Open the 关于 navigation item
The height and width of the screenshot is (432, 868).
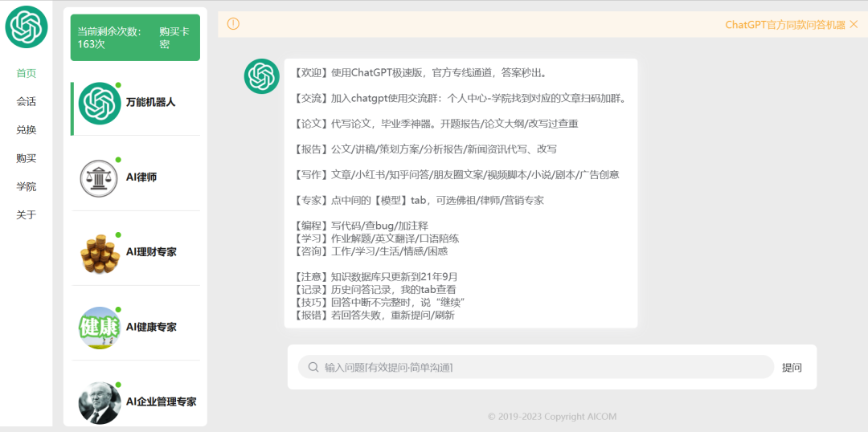point(26,214)
